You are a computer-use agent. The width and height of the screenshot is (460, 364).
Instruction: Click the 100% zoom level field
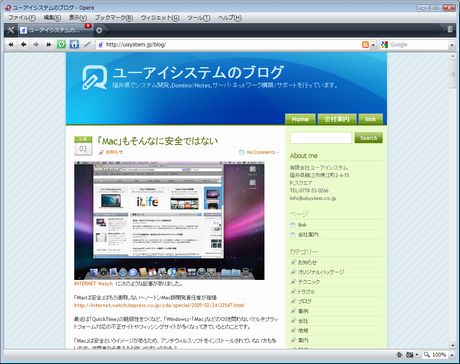click(x=439, y=355)
